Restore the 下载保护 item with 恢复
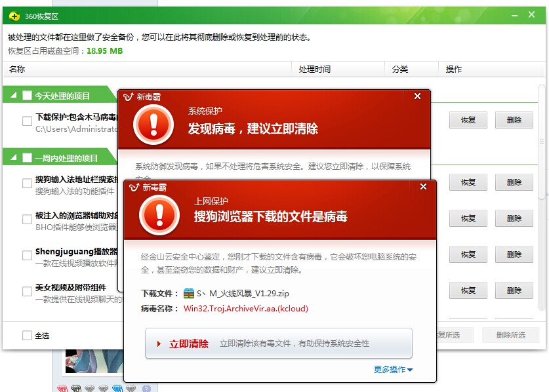 click(x=468, y=120)
